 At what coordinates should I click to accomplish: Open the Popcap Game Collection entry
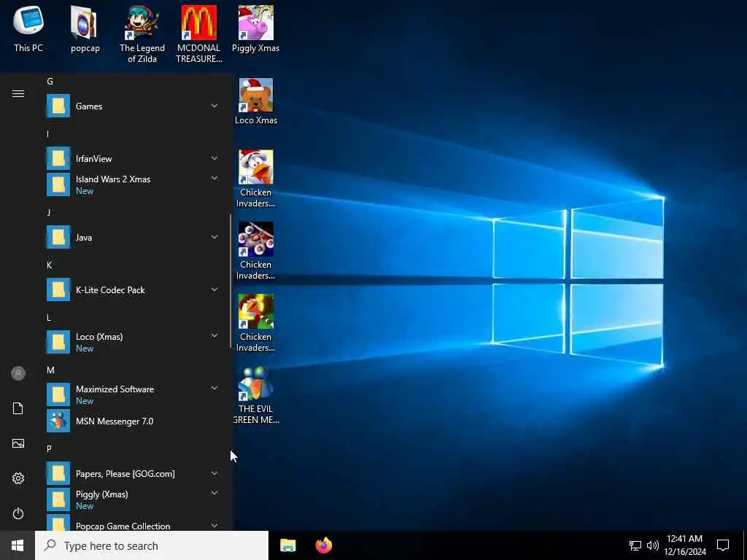point(132,524)
